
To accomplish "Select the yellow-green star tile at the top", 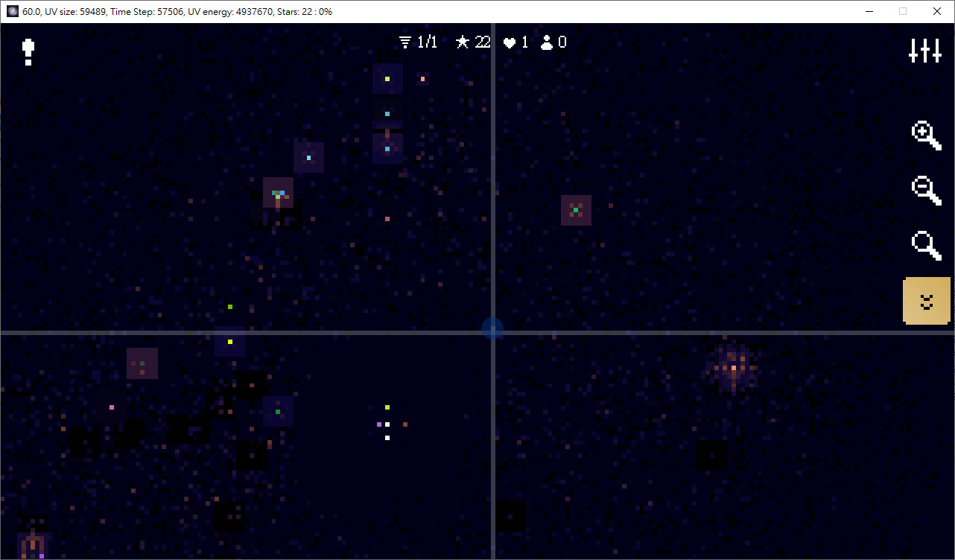I will click(x=387, y=79).
